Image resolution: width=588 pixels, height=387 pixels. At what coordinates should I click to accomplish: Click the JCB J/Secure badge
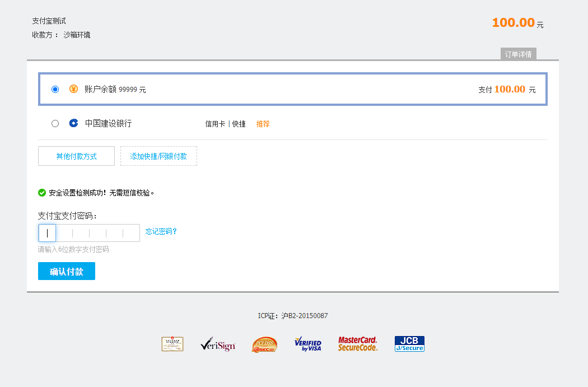tap(409, 343)
